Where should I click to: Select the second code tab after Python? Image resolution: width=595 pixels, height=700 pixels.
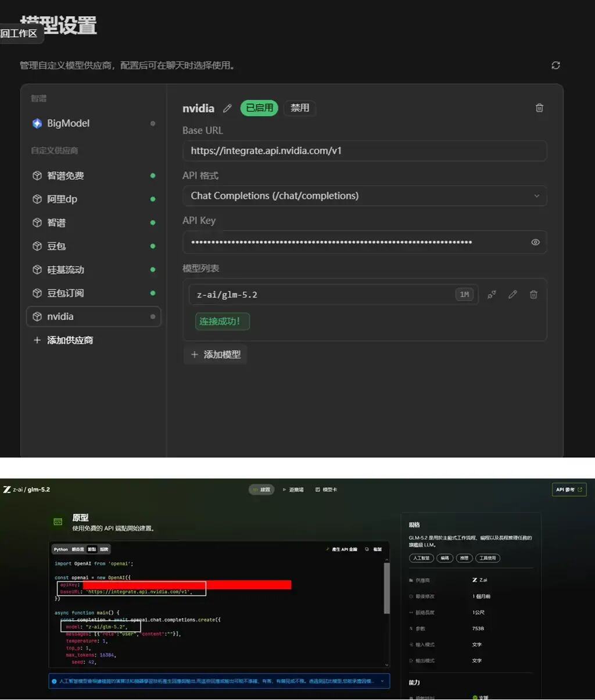[78, 549]
